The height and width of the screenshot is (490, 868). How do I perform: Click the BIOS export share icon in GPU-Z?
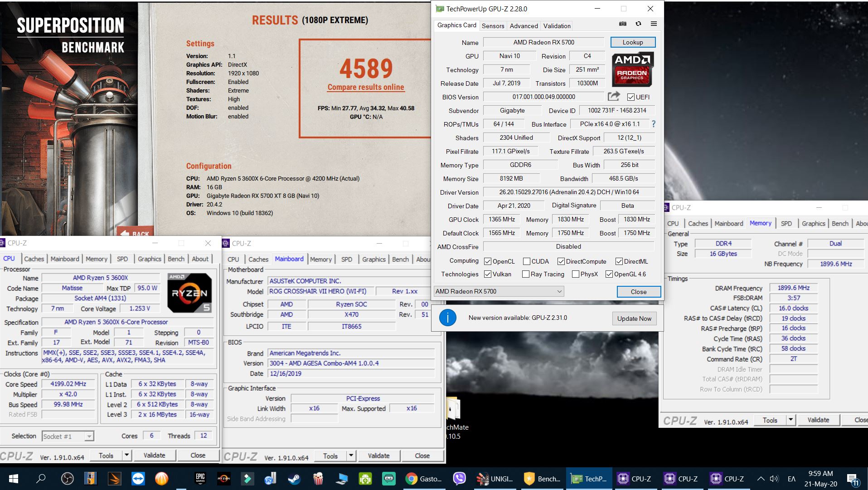coord(614,96)
